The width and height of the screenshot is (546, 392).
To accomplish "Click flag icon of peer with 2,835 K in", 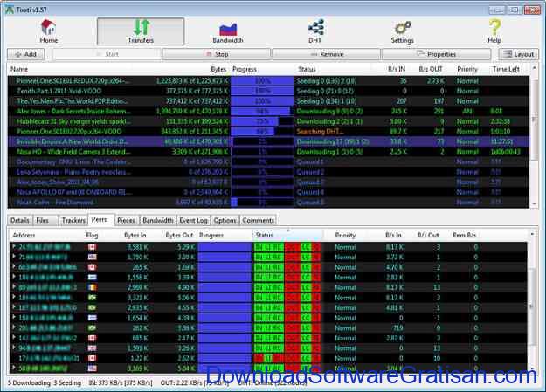I will (93, 308).
